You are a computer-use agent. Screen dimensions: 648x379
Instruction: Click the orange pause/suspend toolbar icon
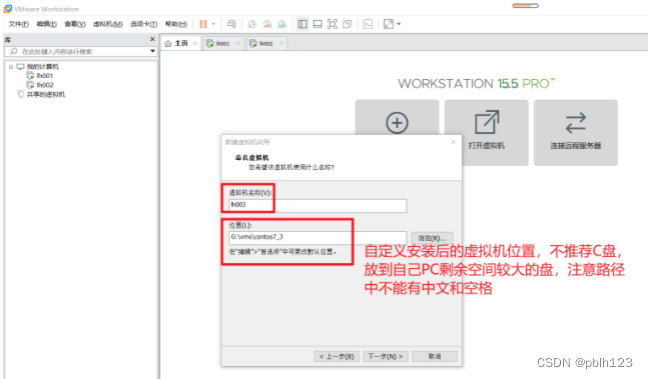(203, 24)
